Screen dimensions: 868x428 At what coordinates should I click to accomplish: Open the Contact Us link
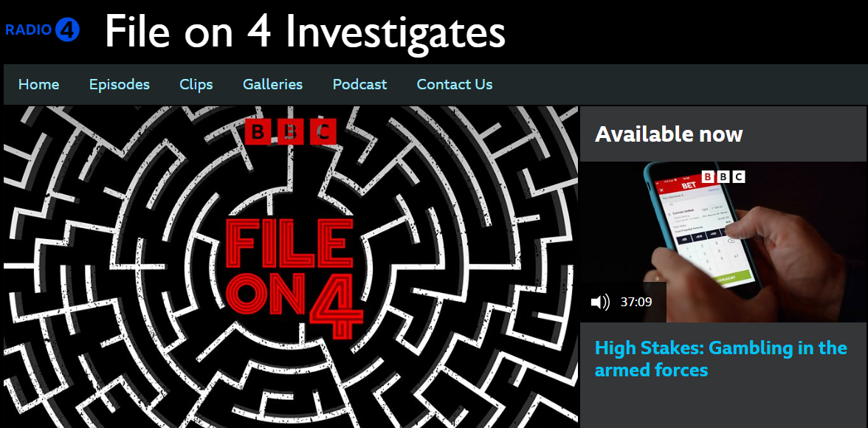coord(455,84)
